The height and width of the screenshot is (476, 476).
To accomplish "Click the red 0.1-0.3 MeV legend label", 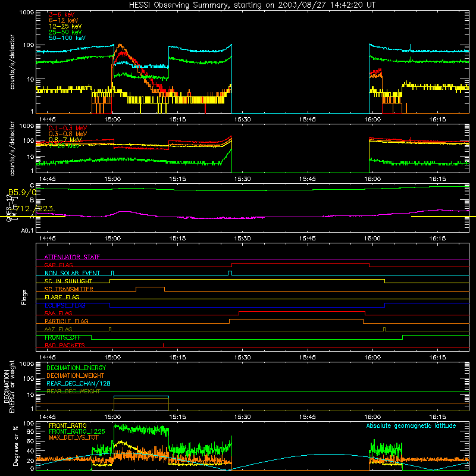I will (x=68, y=129).
